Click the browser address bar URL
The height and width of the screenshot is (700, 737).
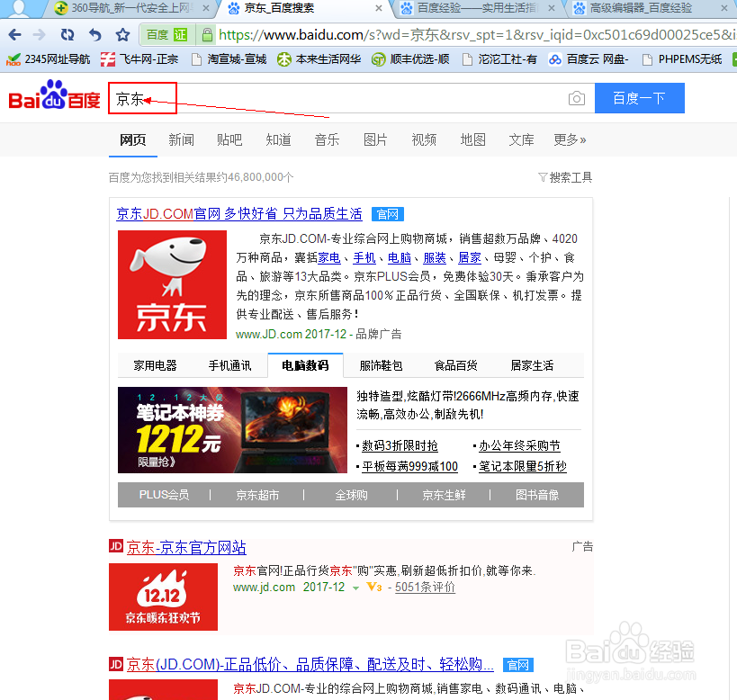point(476,35)
